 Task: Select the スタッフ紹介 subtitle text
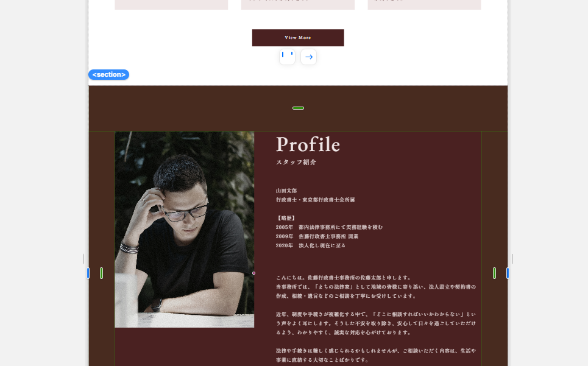pyautogui.click(x=296, y=162)
